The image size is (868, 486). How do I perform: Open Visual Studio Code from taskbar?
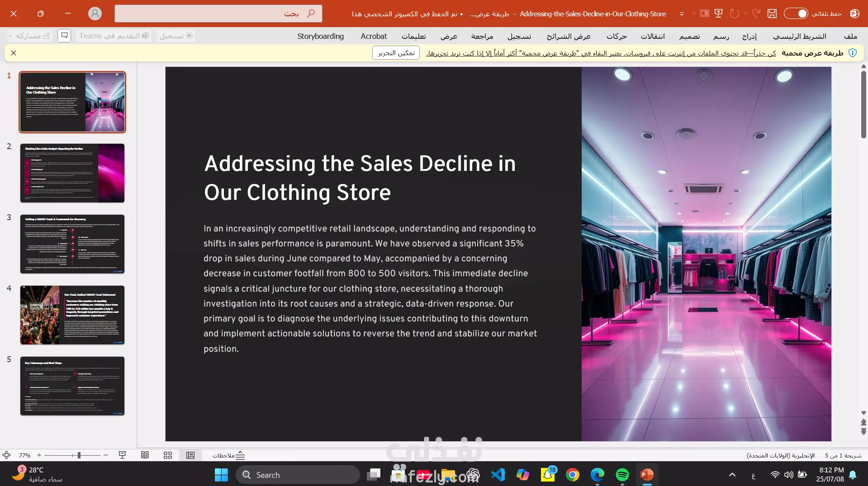tap(498, 475)
